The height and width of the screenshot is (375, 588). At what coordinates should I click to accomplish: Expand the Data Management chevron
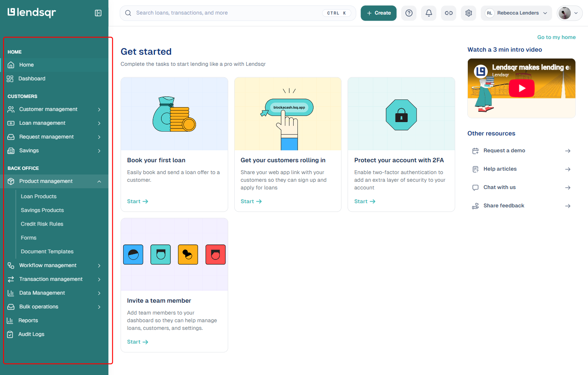pyautogui.click(x=99, y=293)
